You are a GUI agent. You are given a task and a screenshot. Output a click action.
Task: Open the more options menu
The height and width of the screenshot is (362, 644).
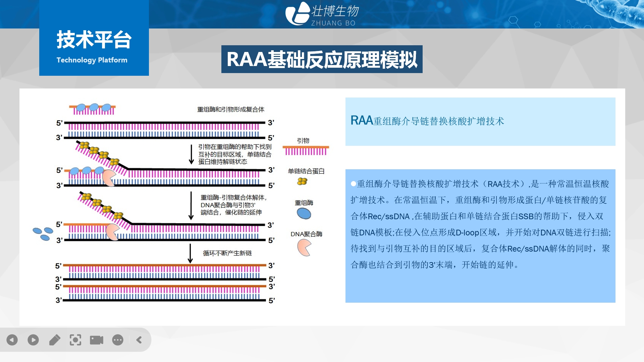click(118, 340)
